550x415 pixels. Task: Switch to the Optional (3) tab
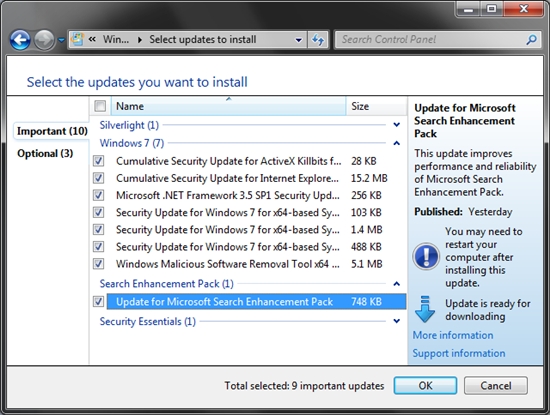pyautogui.click(x=45, y=154)
